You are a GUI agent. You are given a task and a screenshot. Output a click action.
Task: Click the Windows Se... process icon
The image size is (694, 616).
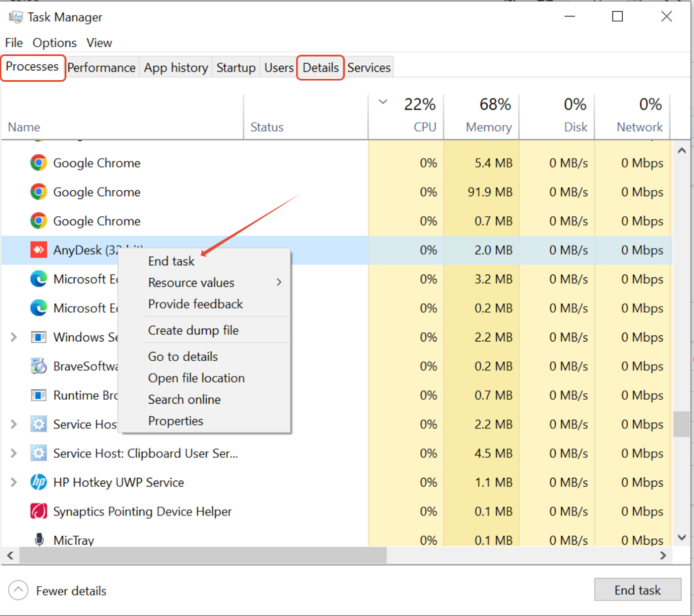[x=39, y=337]
